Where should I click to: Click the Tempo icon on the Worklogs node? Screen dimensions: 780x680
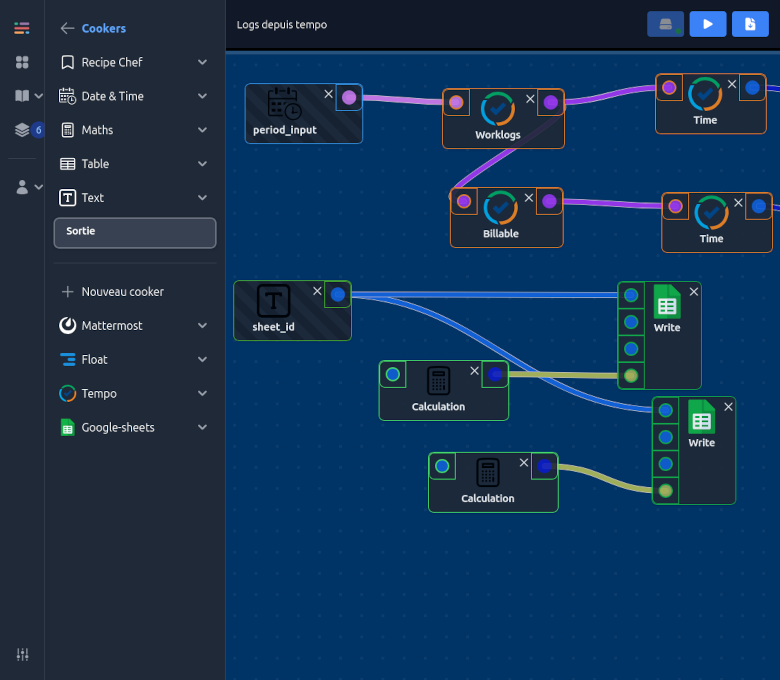[498, 108]
